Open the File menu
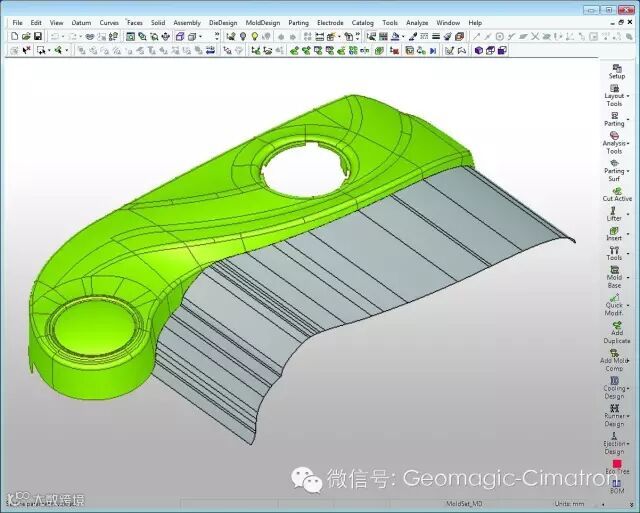This screenshot has width=640, height=513. 18,23
